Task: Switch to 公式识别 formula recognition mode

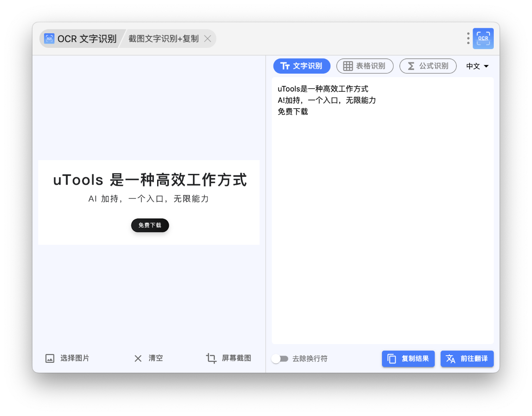Action: click(x=428, y=66)
